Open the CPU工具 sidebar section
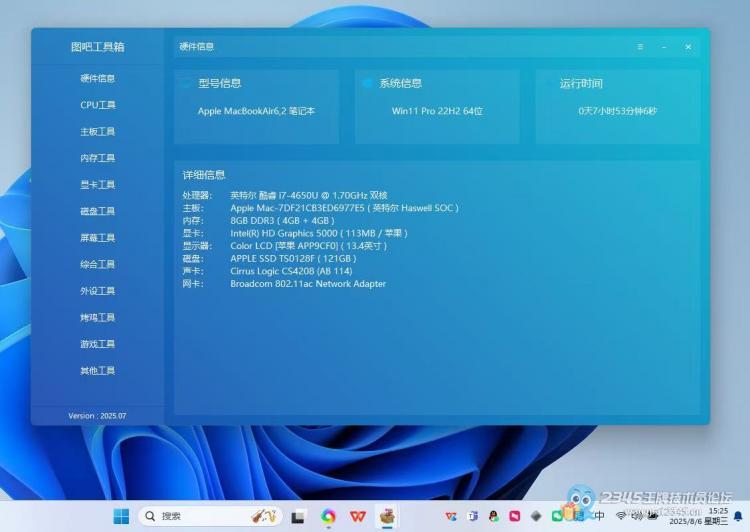Screen dimensions: 750x532 [98, 105]
